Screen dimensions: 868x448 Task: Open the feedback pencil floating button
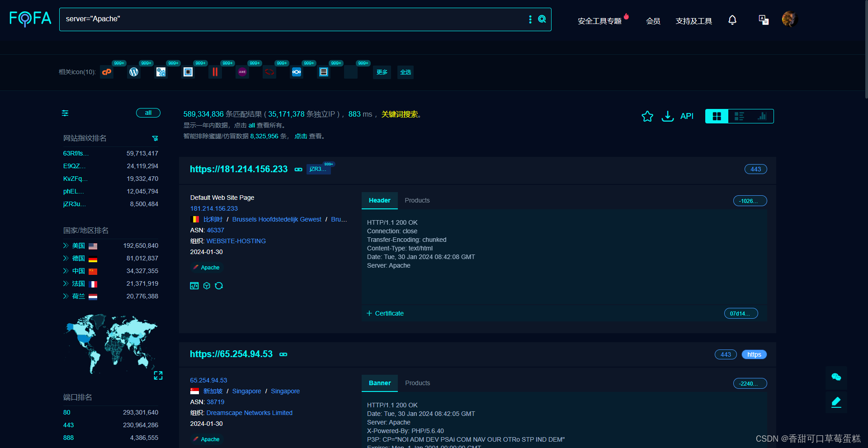pos(836,402)
